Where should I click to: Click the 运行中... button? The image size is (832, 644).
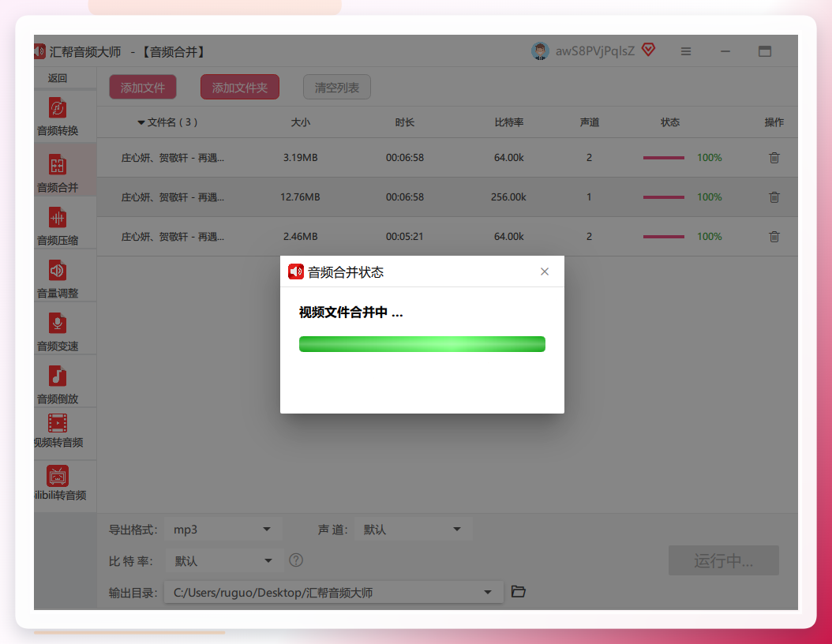tap(724, 560)
